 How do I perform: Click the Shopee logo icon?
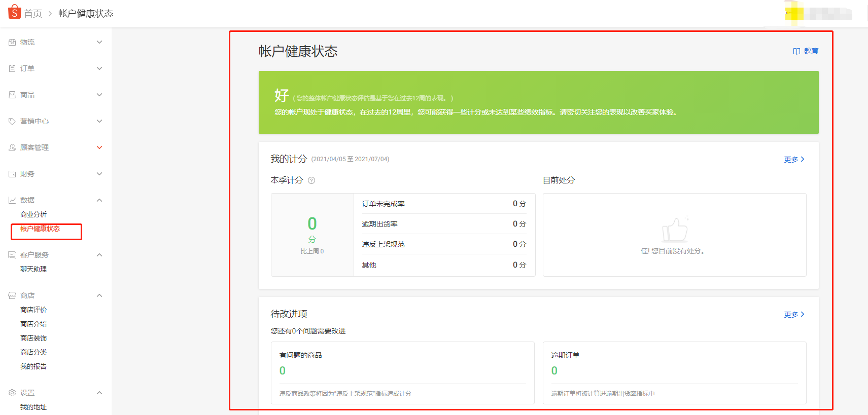pos(14,12)
